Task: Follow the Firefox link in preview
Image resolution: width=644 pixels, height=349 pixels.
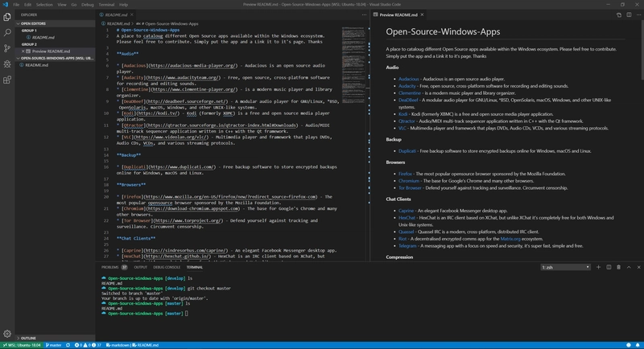Action: click(405, 174)
